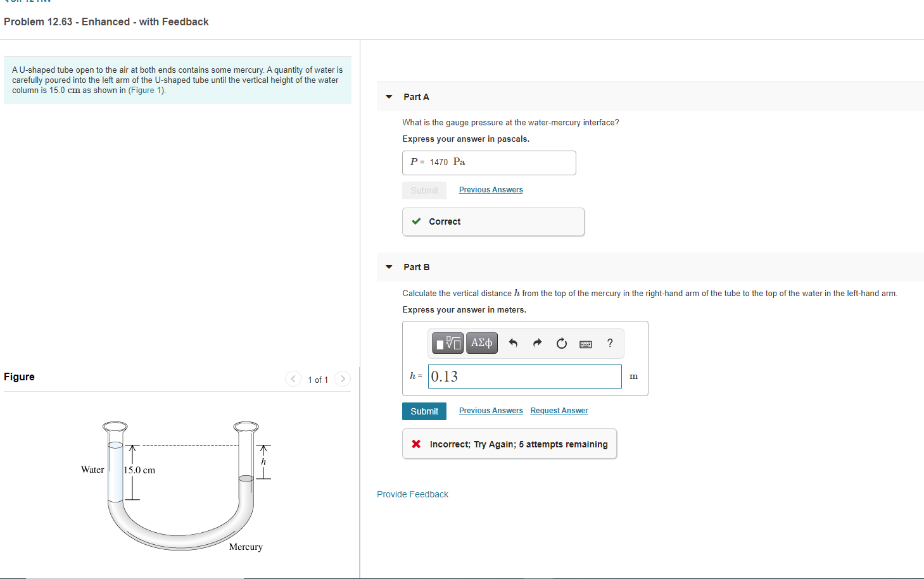Collapse the Part B section

389,267
